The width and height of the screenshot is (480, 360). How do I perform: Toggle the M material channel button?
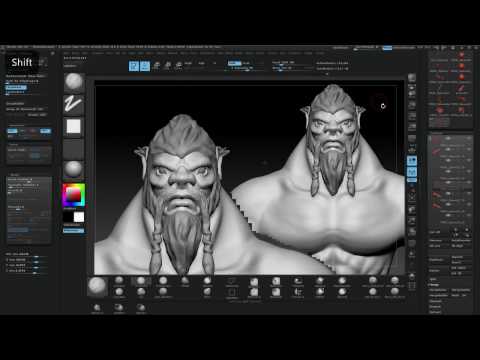[215, 63]
